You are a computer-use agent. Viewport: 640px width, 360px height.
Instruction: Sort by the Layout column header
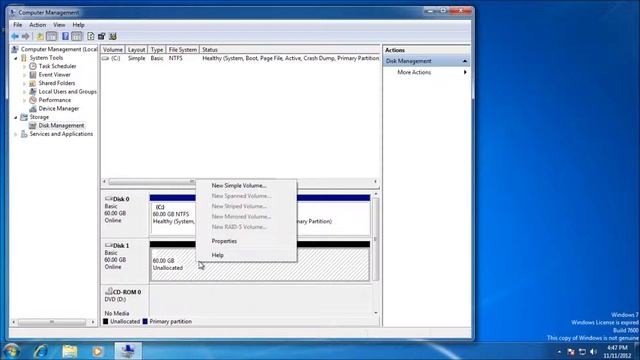tap(136, 49)
